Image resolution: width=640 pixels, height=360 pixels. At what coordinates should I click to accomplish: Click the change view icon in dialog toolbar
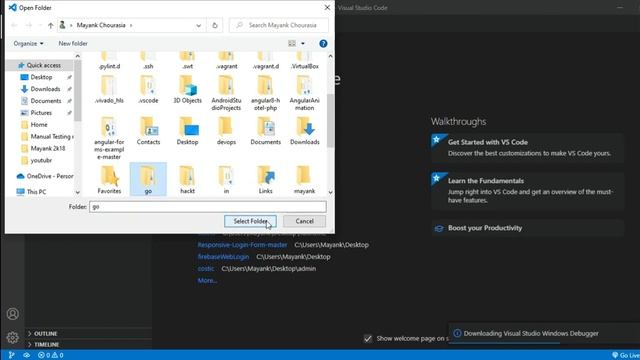pos(292,43)
